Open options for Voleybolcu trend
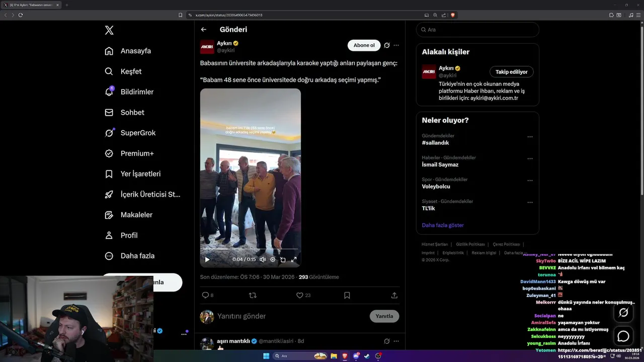The height and width of the screenshot is (362, 644). tap(530, 180)
